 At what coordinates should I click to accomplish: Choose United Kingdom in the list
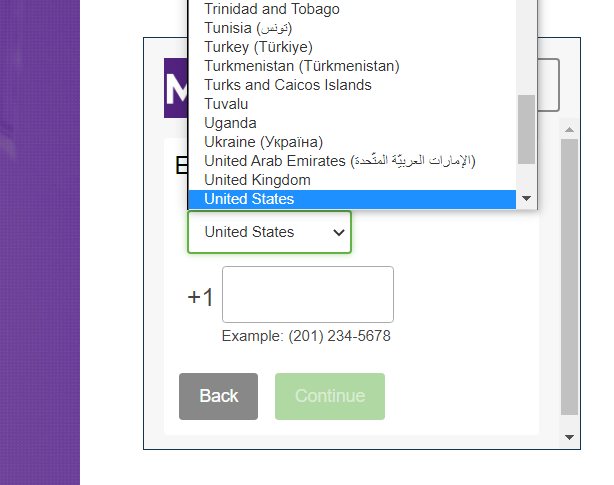click(257, 180)
